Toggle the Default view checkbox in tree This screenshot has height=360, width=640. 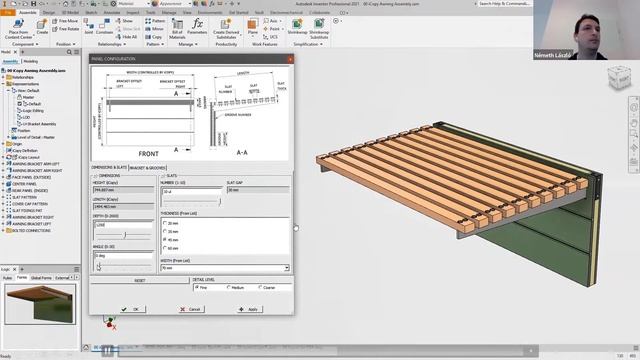[20, 104]
